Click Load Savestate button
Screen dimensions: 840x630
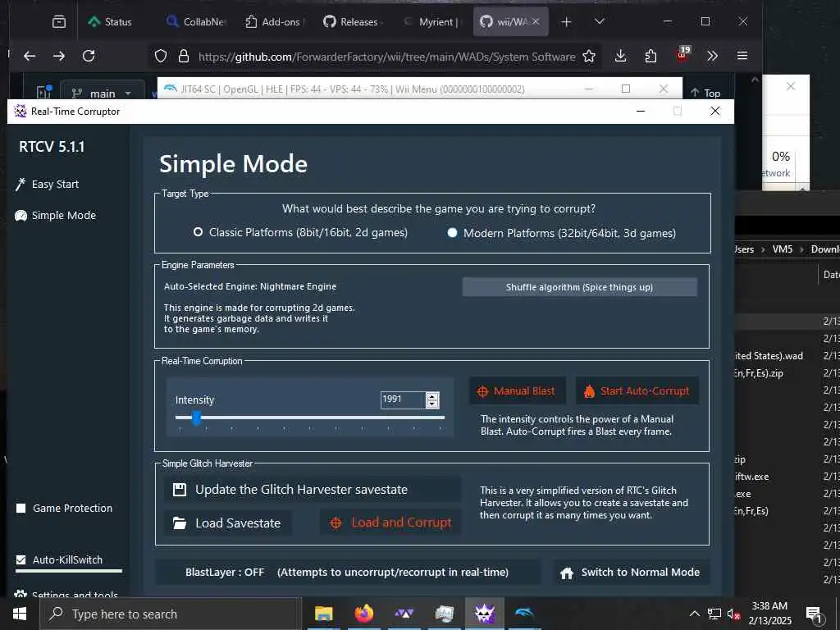228,523
